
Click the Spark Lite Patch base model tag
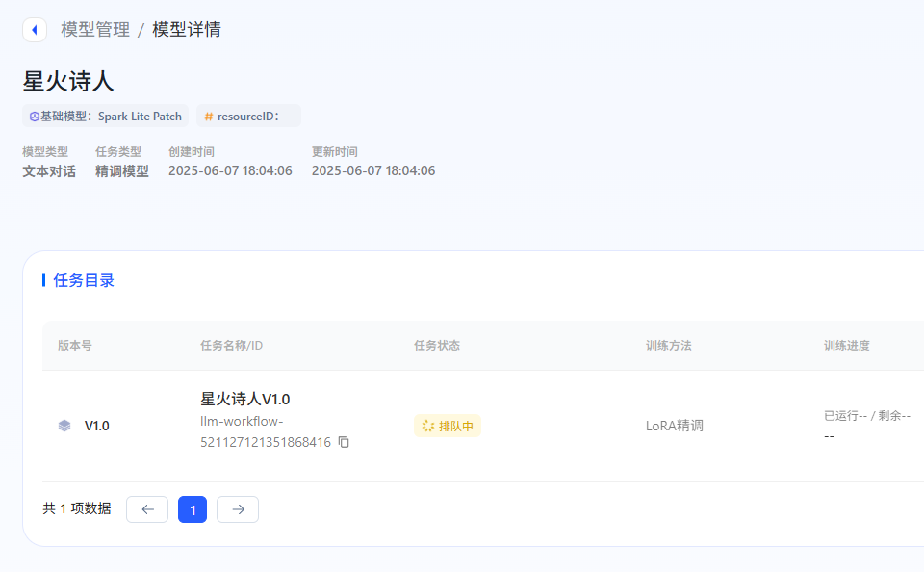click(105, 116)
